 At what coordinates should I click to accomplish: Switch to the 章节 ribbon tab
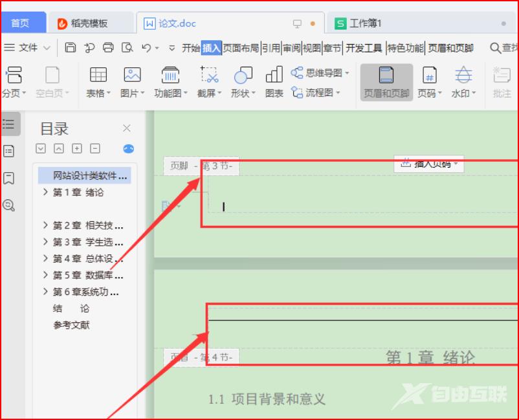tap(333, 49)
